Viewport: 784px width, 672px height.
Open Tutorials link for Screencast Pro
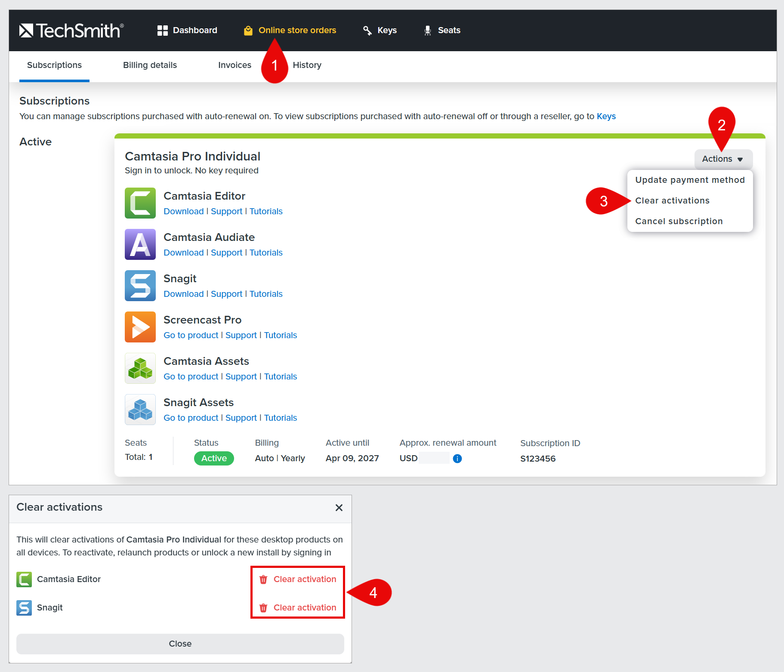(281, 336)
